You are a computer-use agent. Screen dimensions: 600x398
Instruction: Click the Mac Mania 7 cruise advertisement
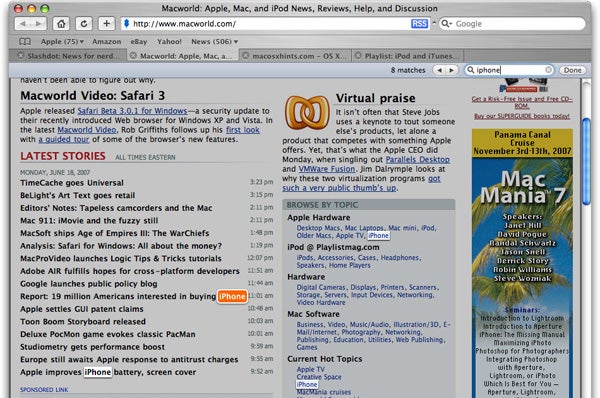522,263
